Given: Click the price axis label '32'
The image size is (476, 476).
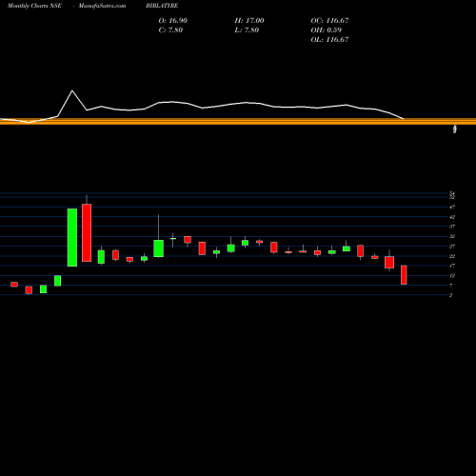Looking at the screenshot, I should pos(452,236).
